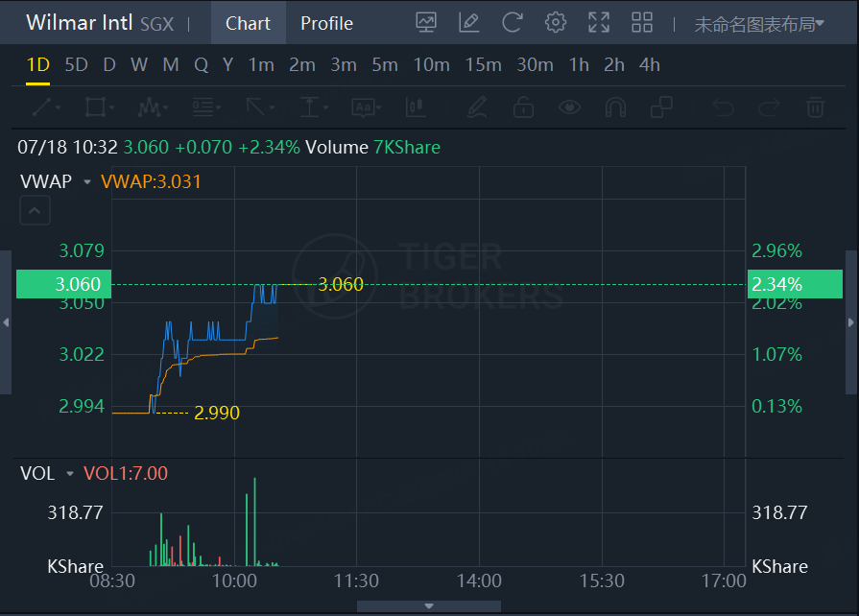Toggle drawings visibility eye icon
The image size is (859, 616).
click(x=569, y=107)
